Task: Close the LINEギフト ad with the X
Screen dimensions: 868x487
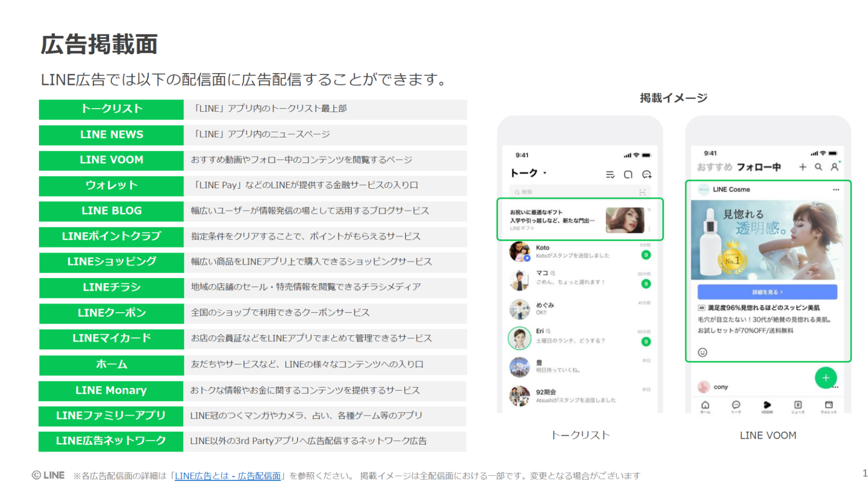Action: (649, 210)
